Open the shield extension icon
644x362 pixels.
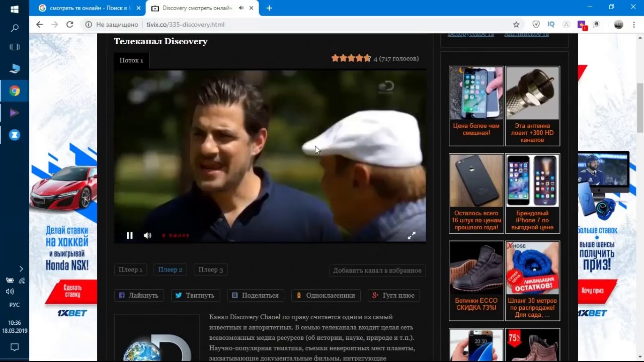click(536, 24)
